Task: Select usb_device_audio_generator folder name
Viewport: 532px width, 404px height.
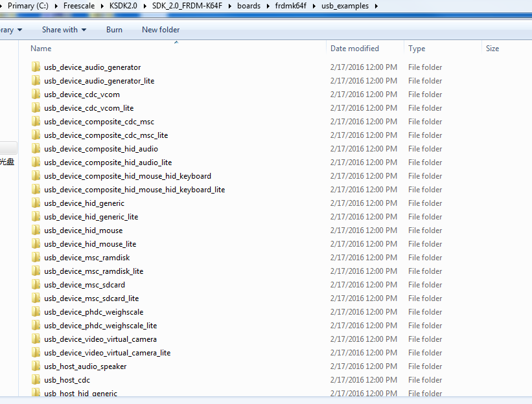Action: tap(92, 67)
